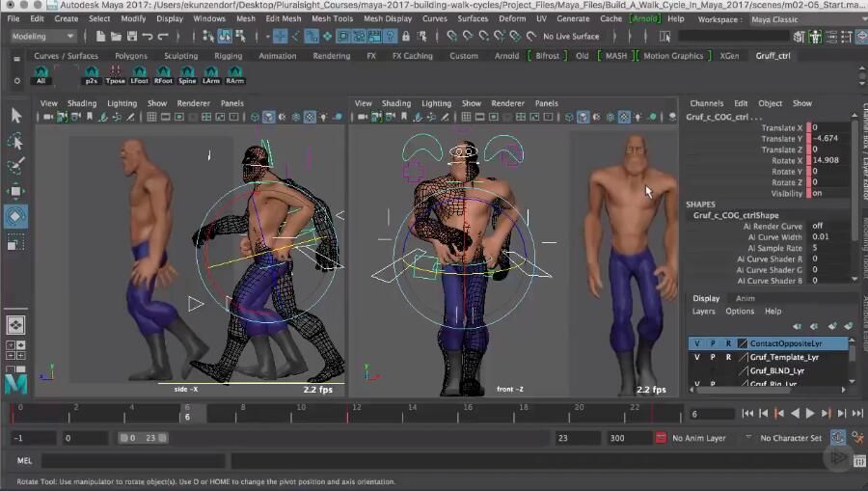Viewport: 868px width, 491px height.
Task: Toggle visibility V of Gruf_Template_Lyr
Action: coord(697,357)
